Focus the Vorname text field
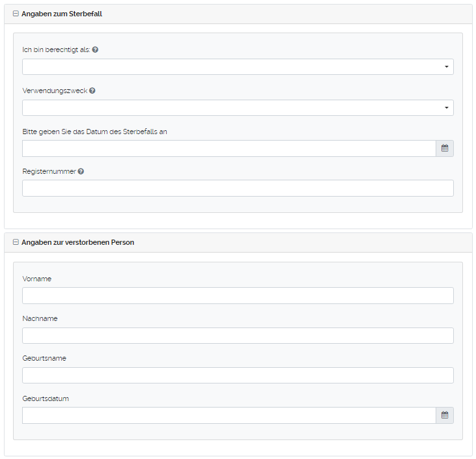The height and width of the screenshot is (459, 476). tap(238, 296)
